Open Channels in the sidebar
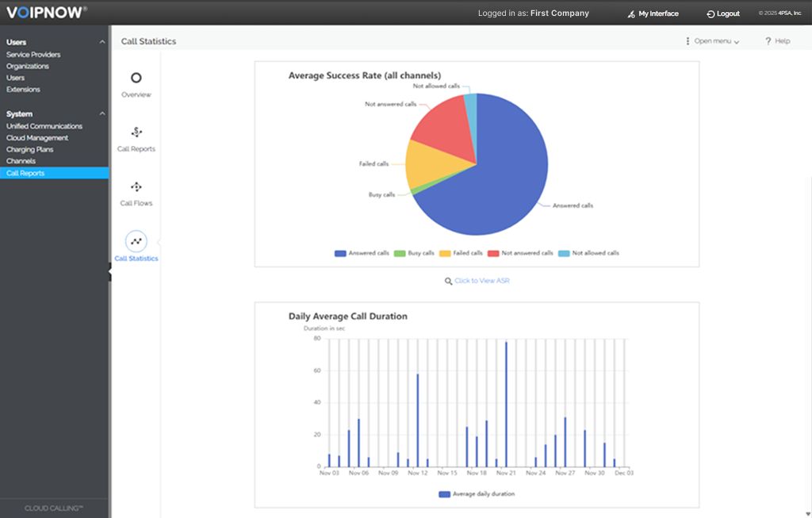Image resolution: width=812 pixels, height=518 pixels. (21, 161)
